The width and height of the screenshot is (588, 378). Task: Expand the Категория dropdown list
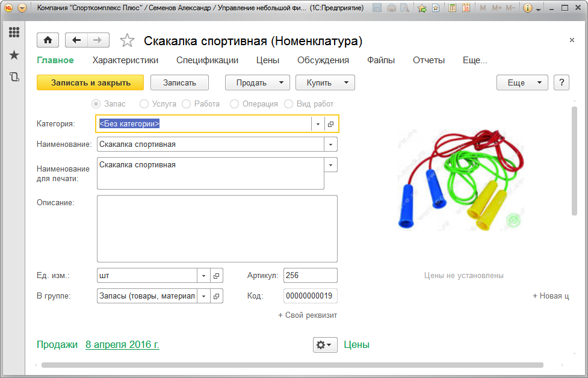(318, 124)
